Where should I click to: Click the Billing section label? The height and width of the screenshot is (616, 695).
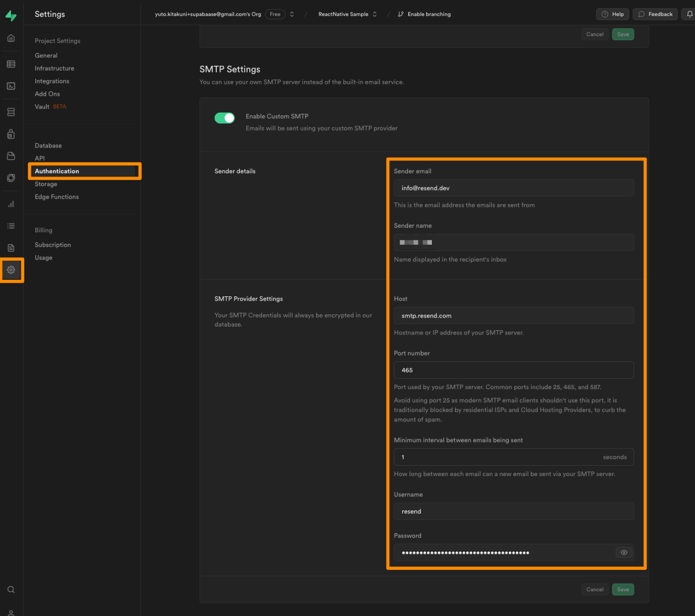[x=43, y=230]
